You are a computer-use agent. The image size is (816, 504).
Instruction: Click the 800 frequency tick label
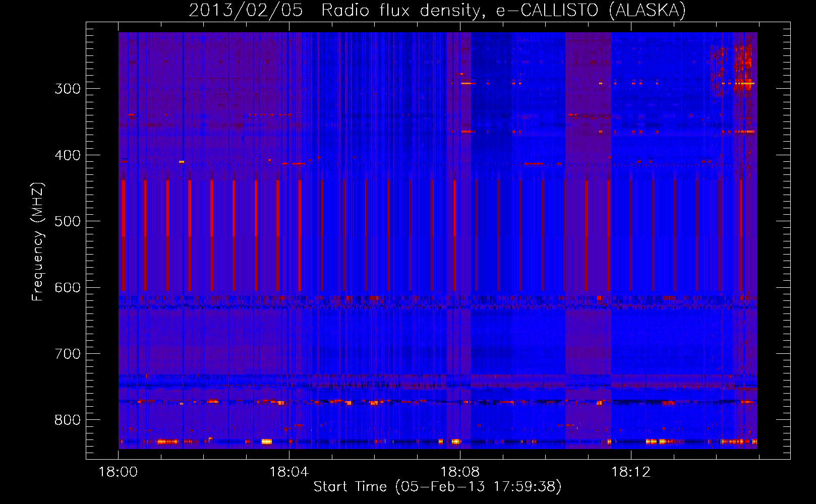(x=68, y=420)
